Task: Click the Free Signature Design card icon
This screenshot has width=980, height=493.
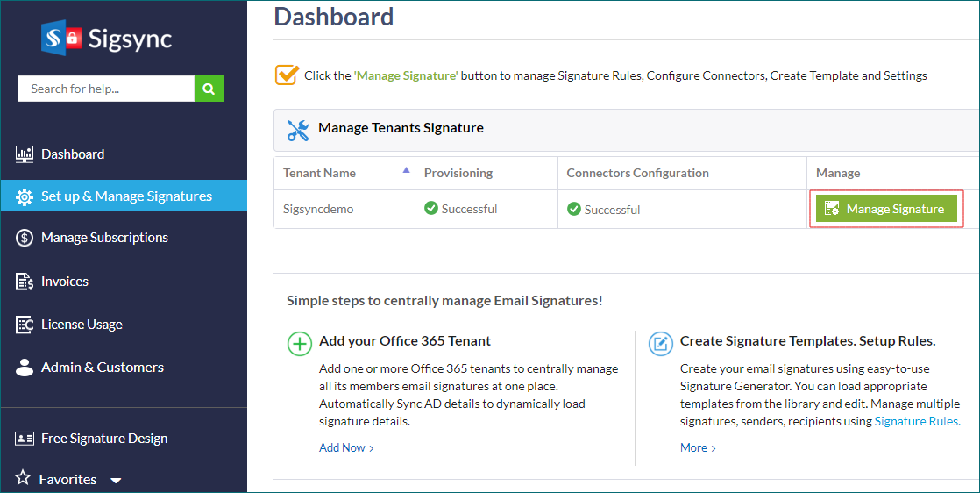Action: pos(25,439)
